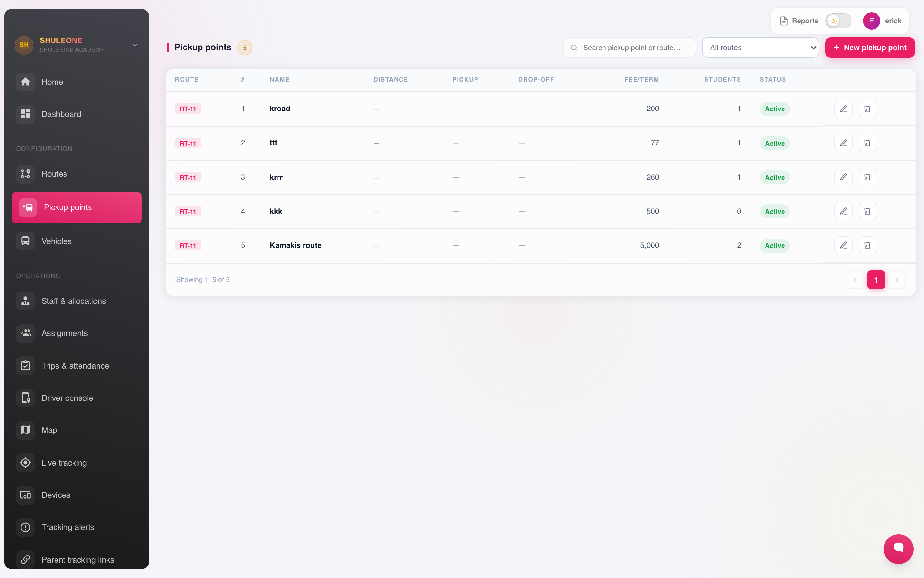Open the Reports link

[799, 21]
